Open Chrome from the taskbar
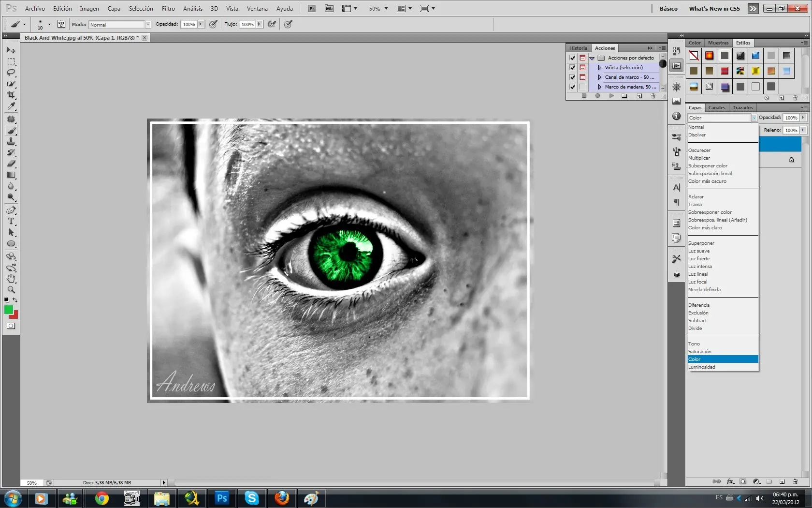The height and width of the screenshot is (508, 812). pyautogui.click(x=101, y=498)
